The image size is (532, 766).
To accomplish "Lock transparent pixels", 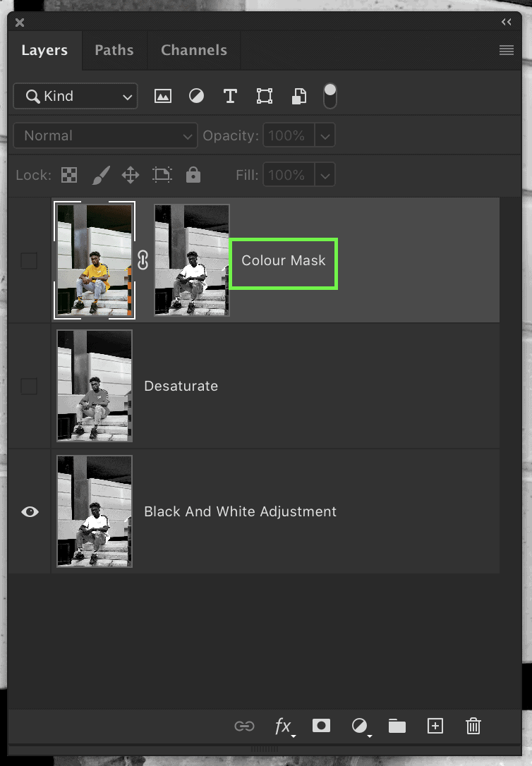I will (69, 175).
